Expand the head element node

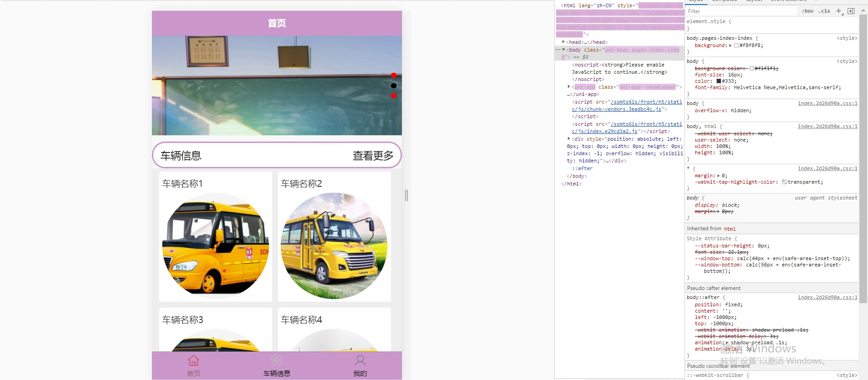(563, 42)
